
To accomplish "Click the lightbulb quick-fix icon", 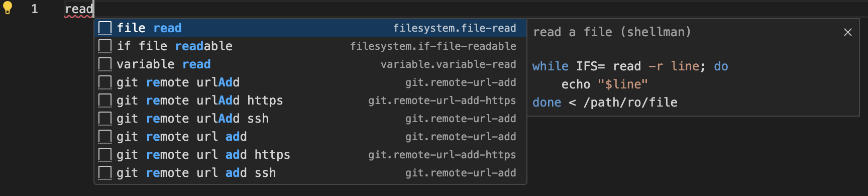I will (x=8, y=8).
